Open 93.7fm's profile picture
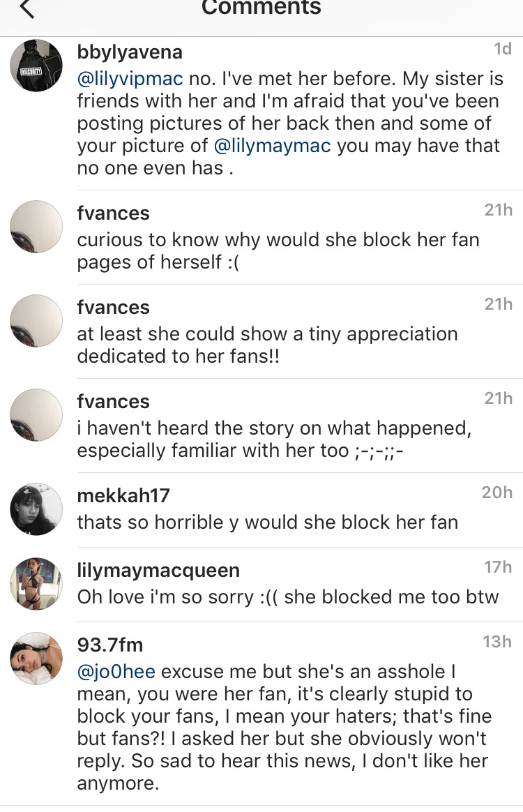This screenshot has width=523, height=812. (36, 659)
